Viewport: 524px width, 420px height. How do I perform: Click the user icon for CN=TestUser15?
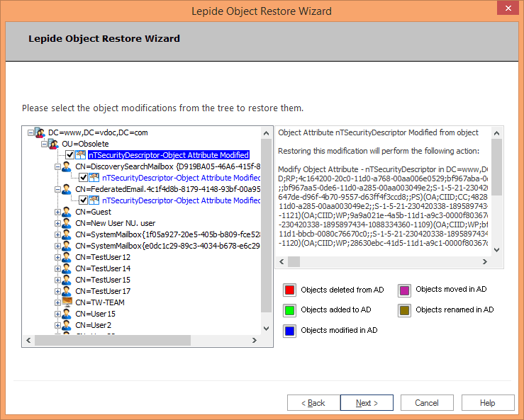click(67, 280)
